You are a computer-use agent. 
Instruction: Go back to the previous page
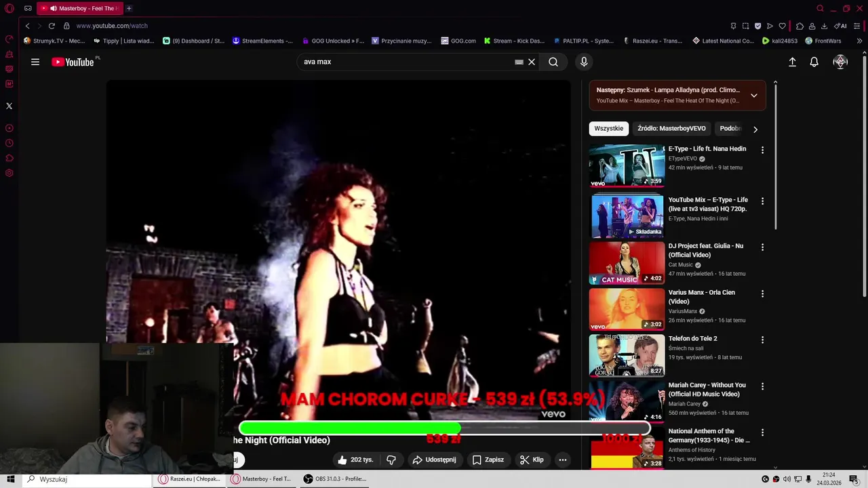pos(28,26)
